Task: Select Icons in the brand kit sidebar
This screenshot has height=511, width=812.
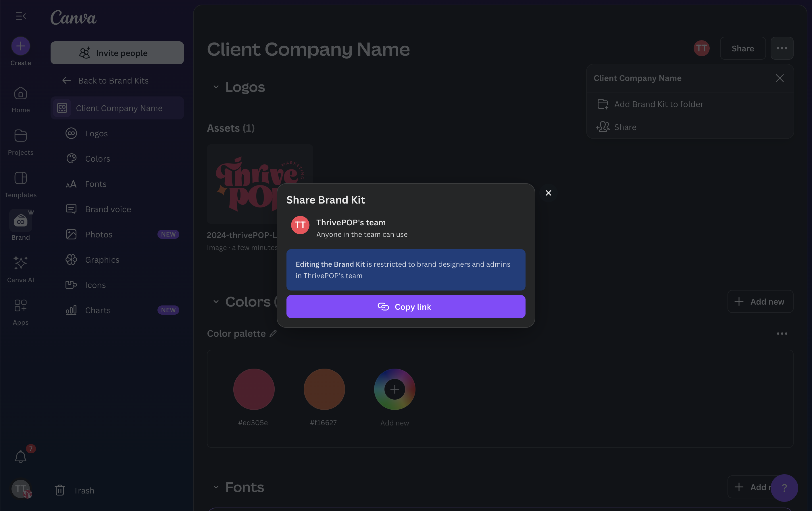Action: click(117, 285)
